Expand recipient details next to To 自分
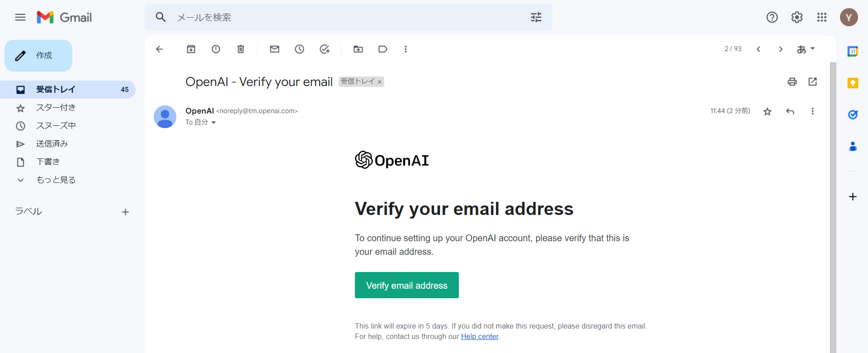Viewport: 868px width, 353px height. tap(214, 123)
